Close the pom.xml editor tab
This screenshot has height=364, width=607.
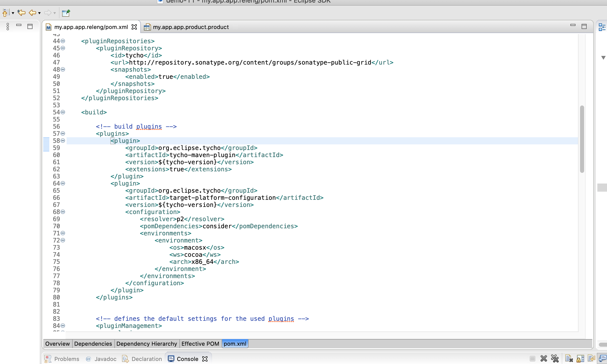pyautogui.click(x=134, y=27)
